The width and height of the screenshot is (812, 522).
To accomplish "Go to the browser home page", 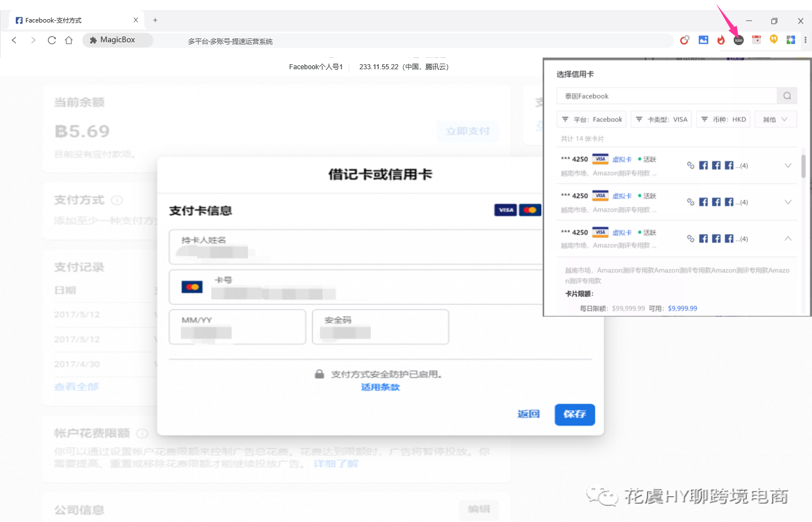I will pos(69,40).
